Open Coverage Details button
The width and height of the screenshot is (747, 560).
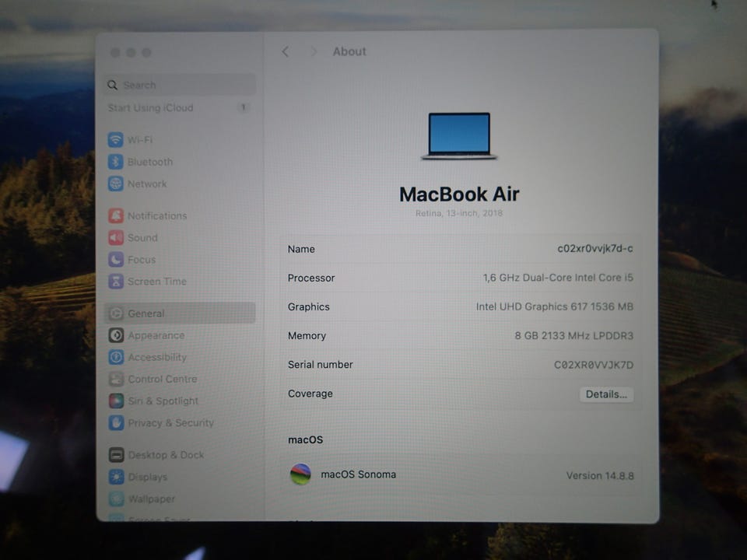[x=606, y=394]
